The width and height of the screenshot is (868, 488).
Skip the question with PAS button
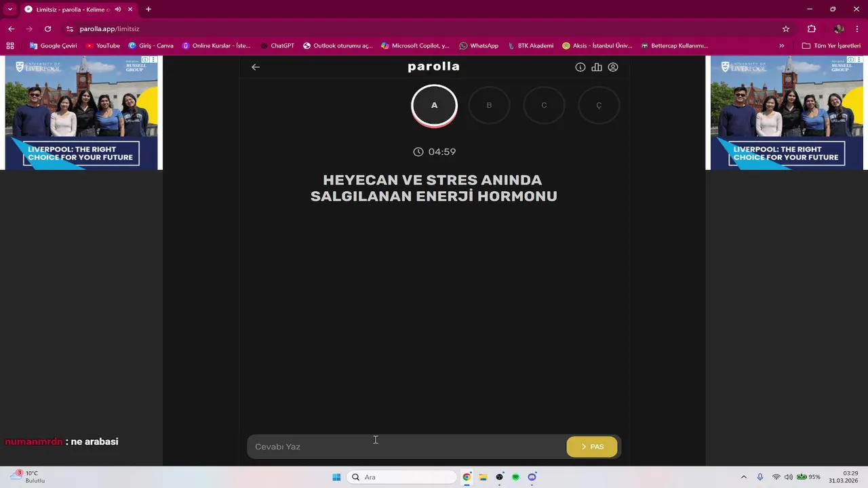click(592, 447)
